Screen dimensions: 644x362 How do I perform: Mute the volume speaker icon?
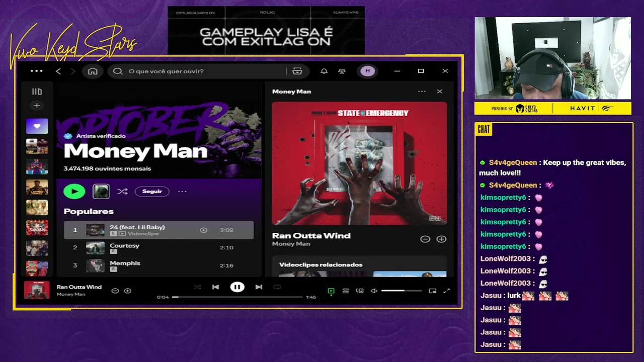point(374,291)
